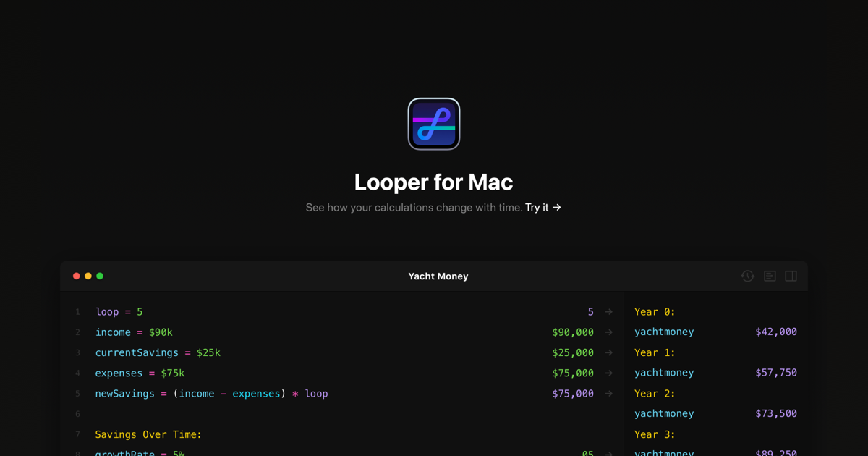The image size is (868, 456).
Task: Collapse the Year 1 results entry
Action: tap(652, 352)
